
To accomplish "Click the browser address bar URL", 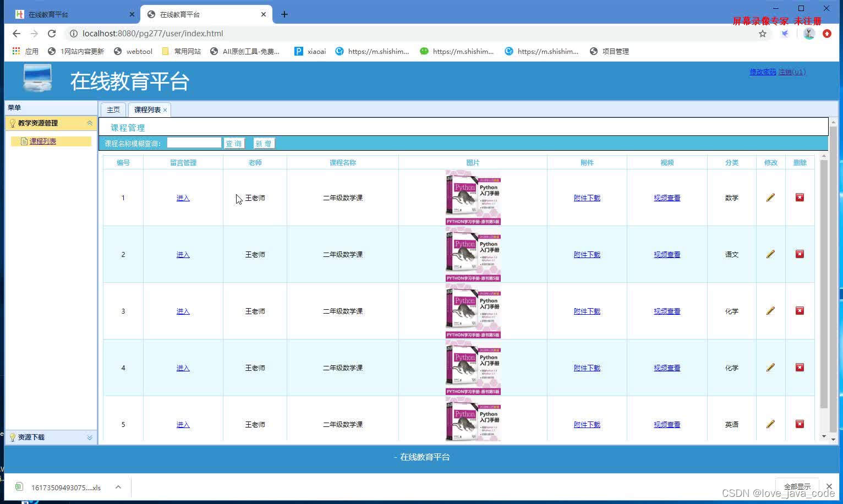I will [x=152, y=34].
